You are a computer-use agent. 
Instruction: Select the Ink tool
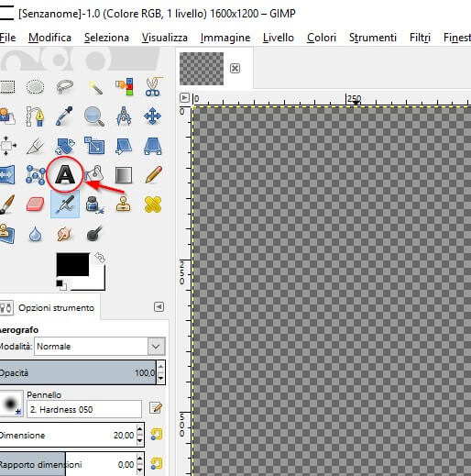point(95,205)
